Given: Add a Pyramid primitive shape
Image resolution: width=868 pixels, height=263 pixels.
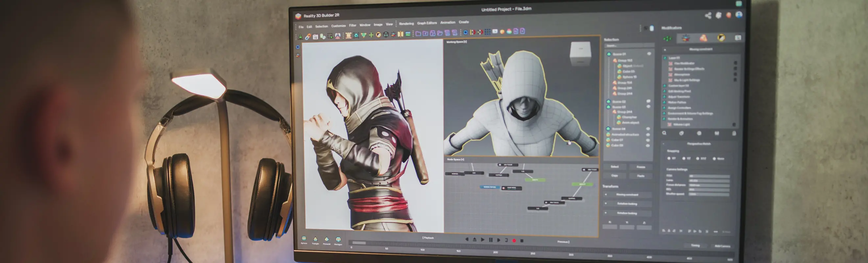Looking at the screenshot, I should 326,241.
